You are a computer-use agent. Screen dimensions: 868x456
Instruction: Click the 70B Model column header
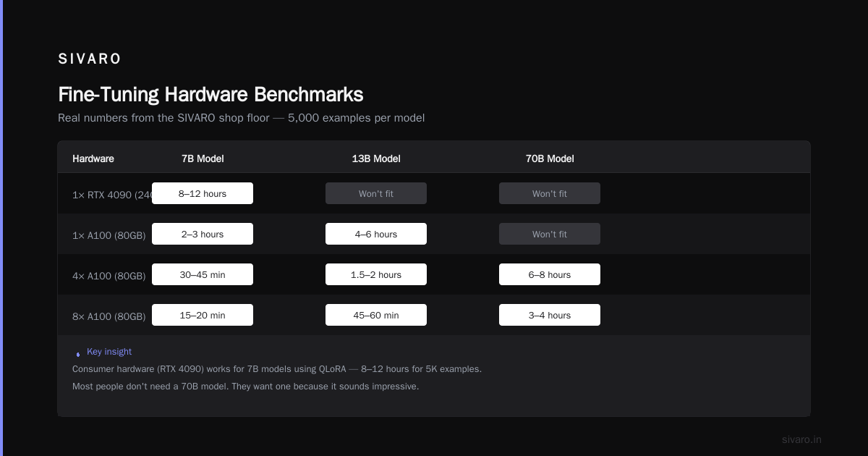550,159
